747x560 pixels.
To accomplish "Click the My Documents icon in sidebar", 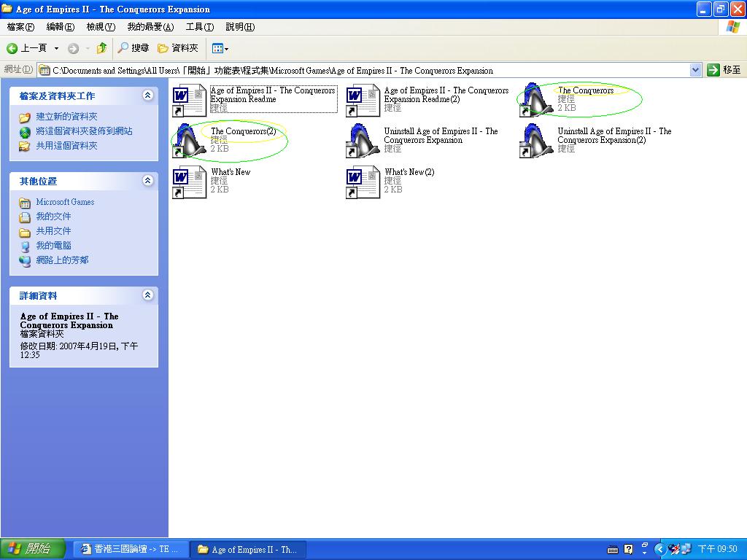I will 25,217.
